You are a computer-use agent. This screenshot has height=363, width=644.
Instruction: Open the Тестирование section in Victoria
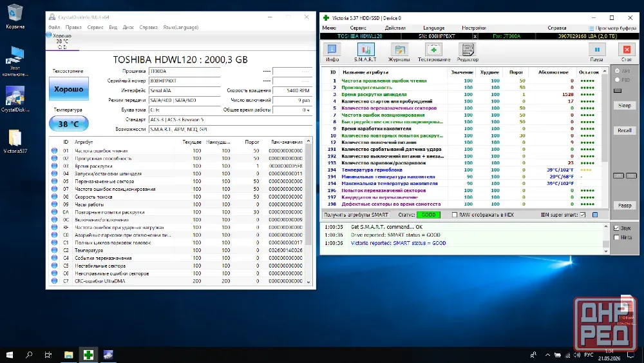433,52
